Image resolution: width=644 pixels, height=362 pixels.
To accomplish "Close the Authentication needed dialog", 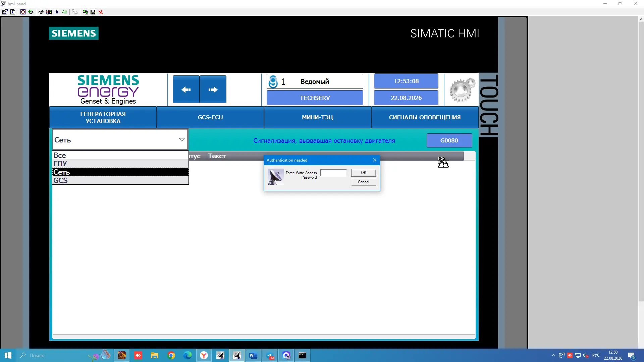I will (375, 160).
